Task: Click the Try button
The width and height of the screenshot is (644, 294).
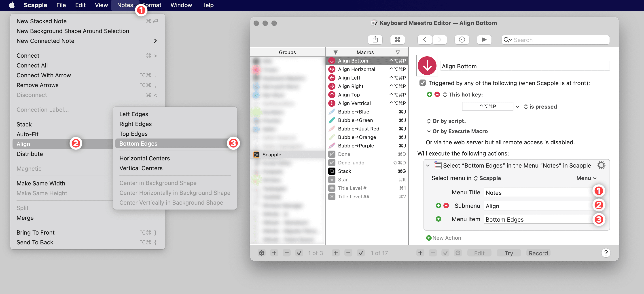Action: (x=508, y=253)
